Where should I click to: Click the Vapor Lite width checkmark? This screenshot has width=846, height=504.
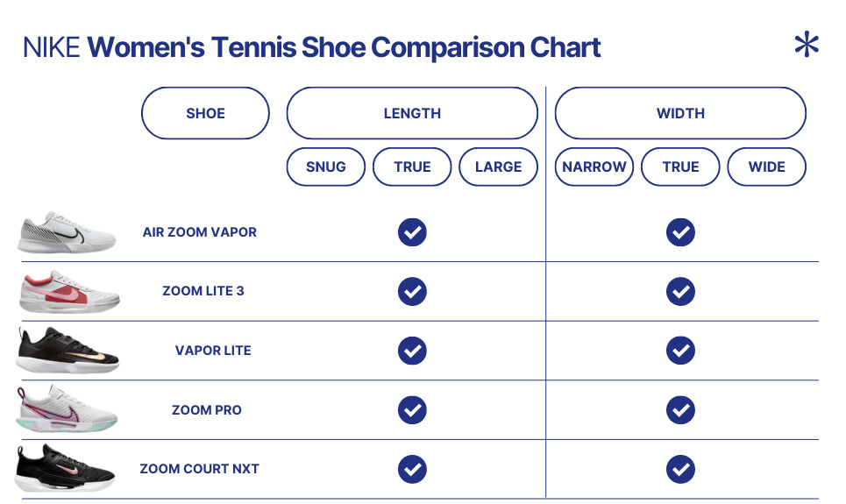(680, 351)
